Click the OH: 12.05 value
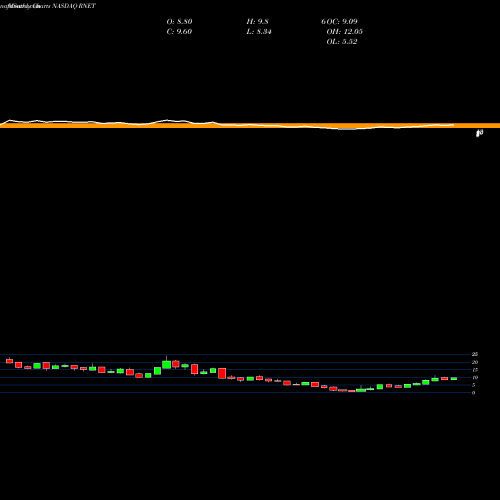Screen dimensions: 500x500 pyautogui.click(x=344, y=32)
